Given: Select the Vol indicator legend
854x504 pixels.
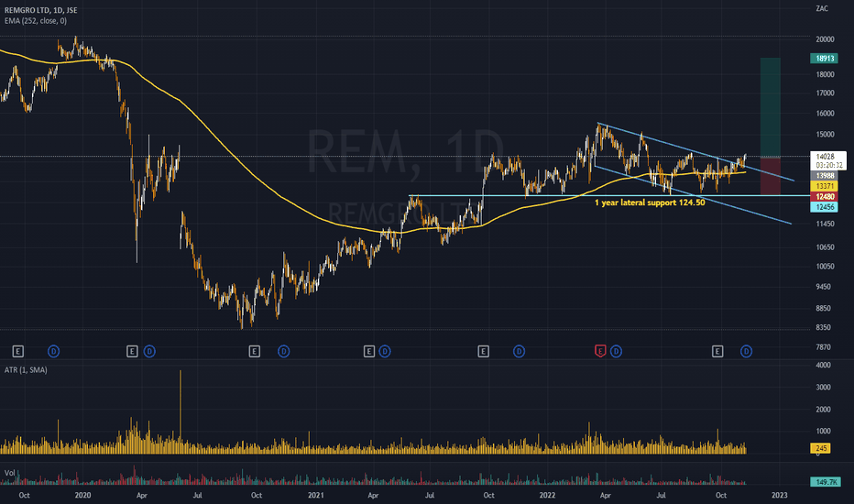Looking at the screenshot, I should tap(9, 473).
